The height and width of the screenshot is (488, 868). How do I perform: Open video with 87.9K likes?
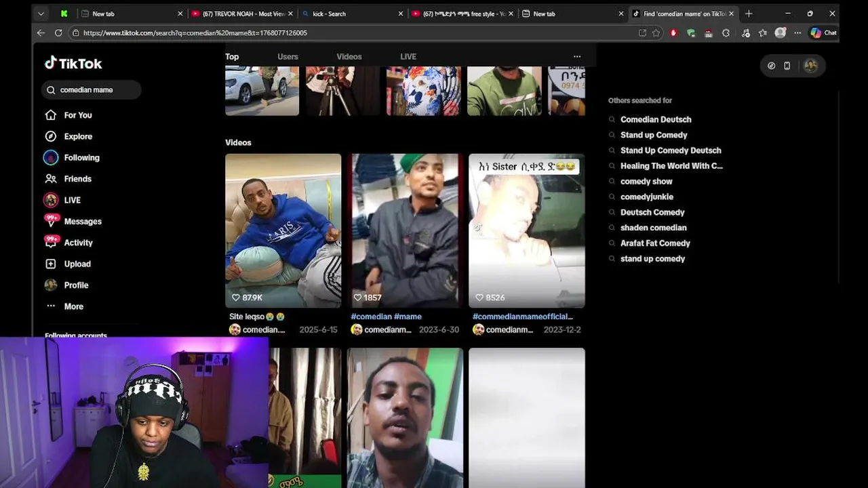(x=283, y=230)
